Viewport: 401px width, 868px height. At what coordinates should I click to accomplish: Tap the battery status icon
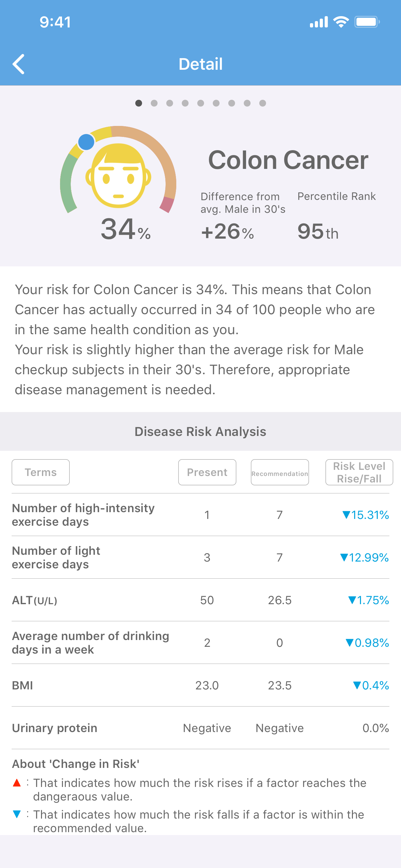[367, 22]
